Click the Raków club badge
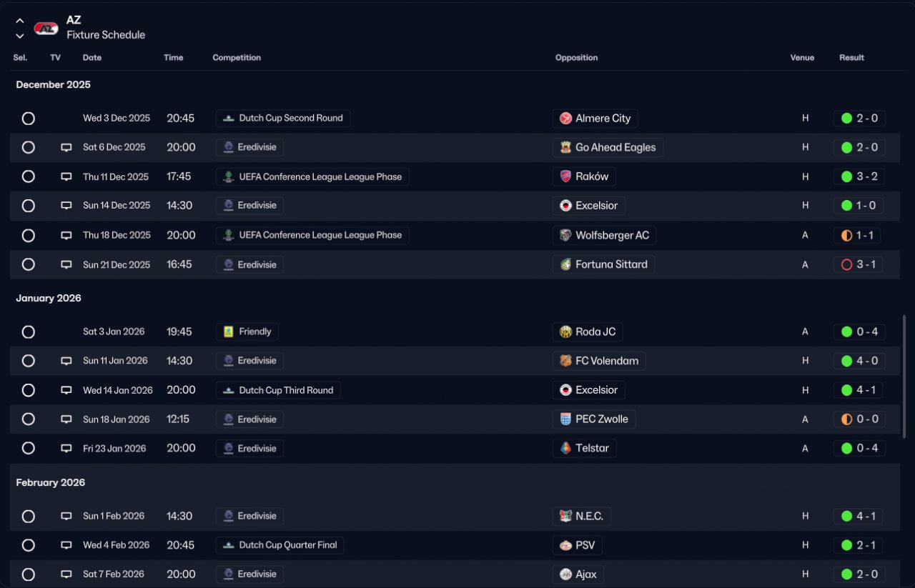Image resolution: width=915 pixels, height=588 pixels. click(565, 176)
